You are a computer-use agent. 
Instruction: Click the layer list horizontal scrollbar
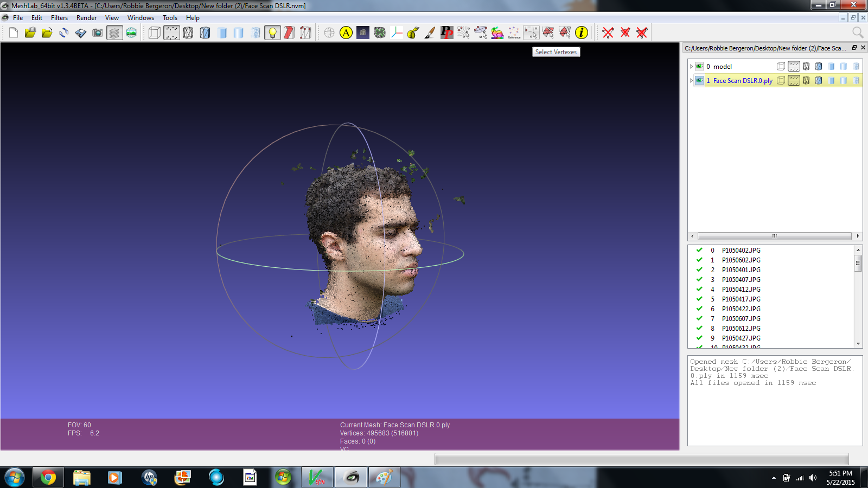tap(775, 236)
